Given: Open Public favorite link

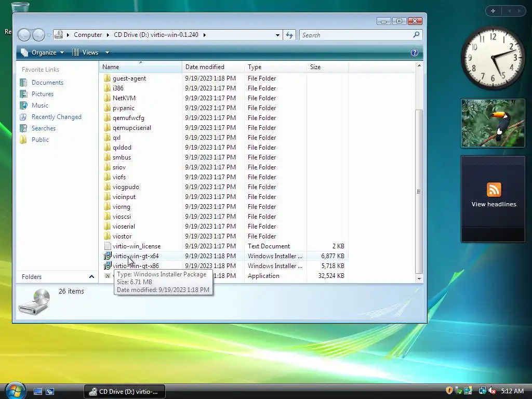Looking at the screenshot, I should [x=40, y=140].
